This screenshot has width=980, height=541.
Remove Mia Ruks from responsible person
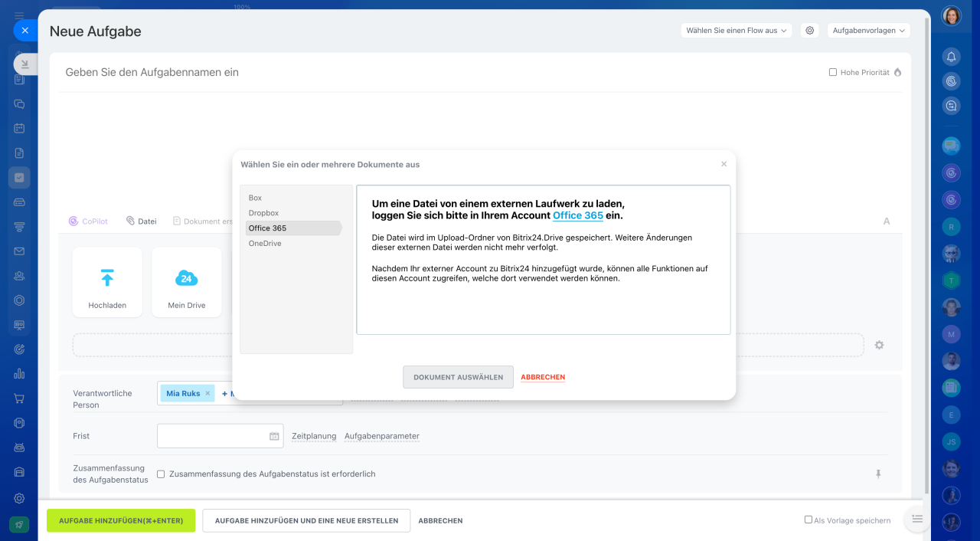(x=207, y=394)
